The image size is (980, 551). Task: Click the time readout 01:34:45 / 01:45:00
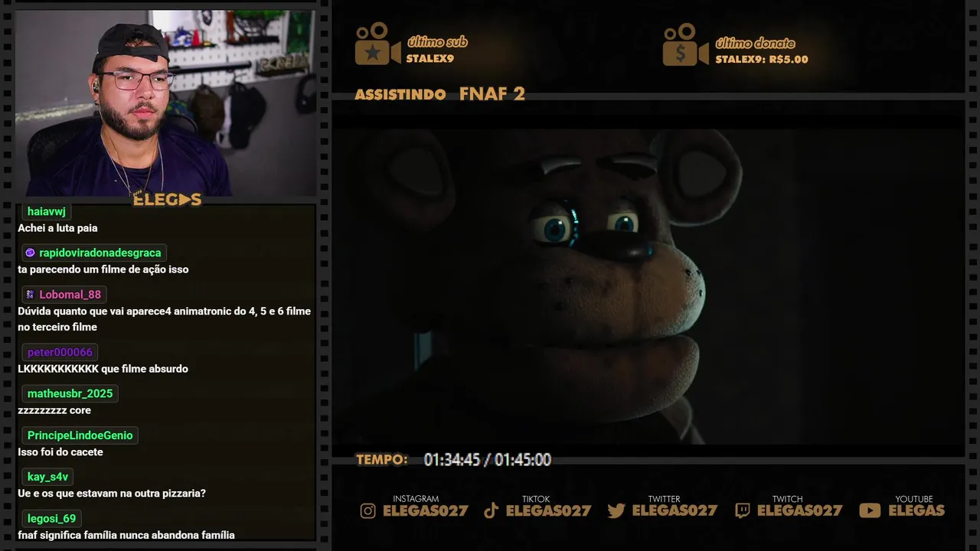[x=488, y=460]
